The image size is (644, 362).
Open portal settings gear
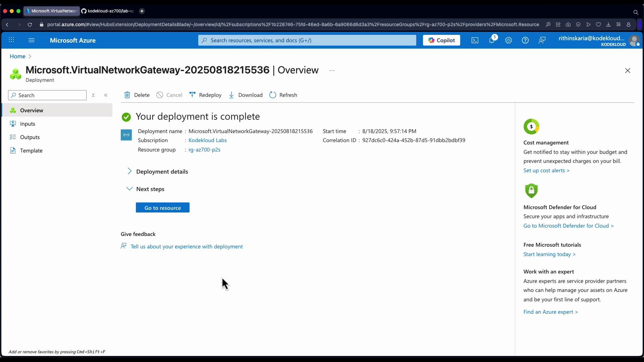tap(508, 40)
